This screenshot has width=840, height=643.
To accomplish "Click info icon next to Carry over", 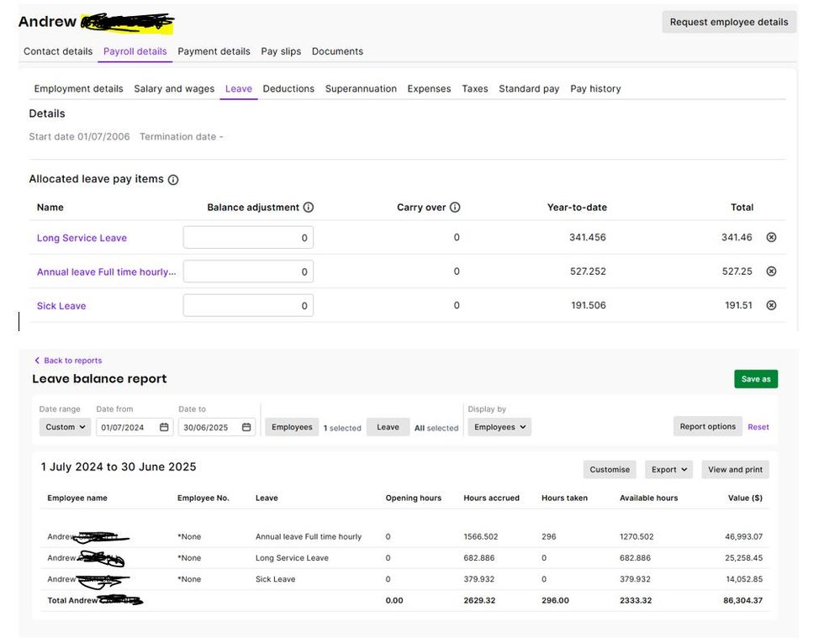I will 455,208.
